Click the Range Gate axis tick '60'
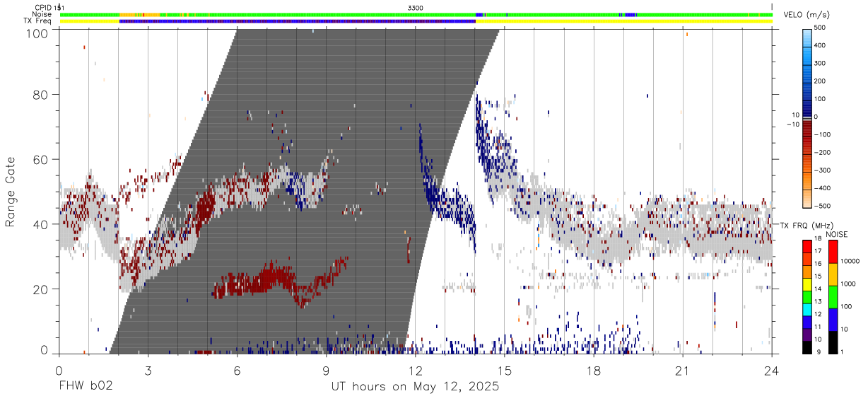This screenshot has width=868, height=401. (41, 159)
